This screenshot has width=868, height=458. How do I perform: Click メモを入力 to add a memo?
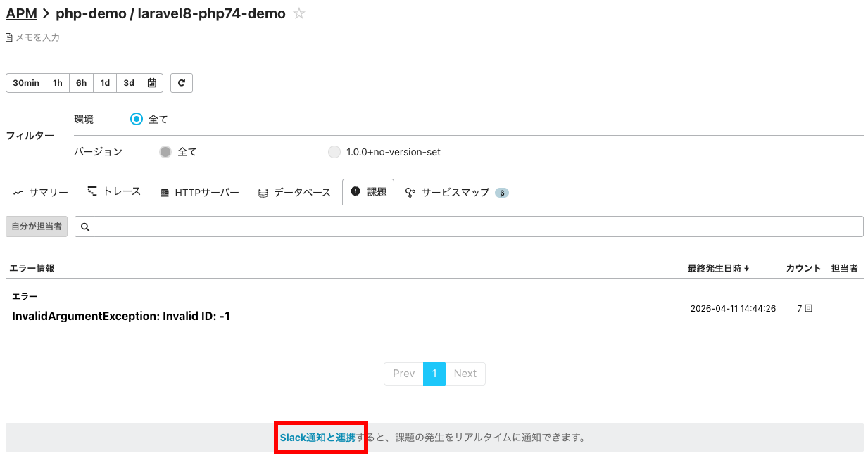click(x=37, y=37)
